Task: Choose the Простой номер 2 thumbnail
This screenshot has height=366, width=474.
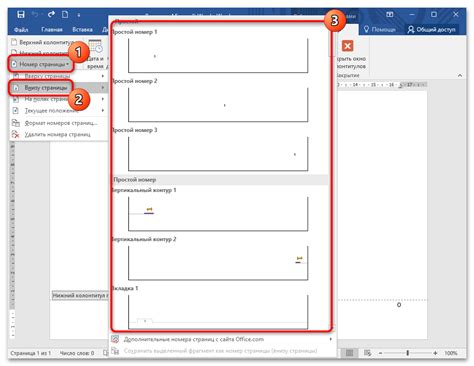Action: [218, 105]
